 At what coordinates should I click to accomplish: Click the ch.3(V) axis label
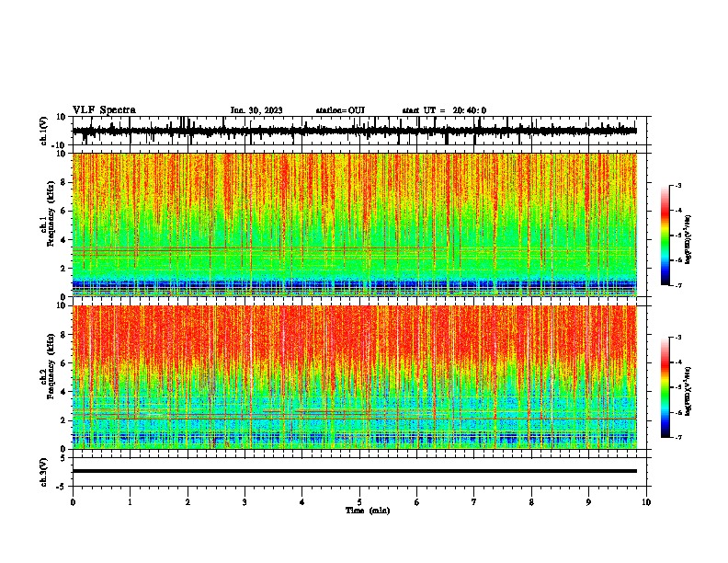point(44,472)
